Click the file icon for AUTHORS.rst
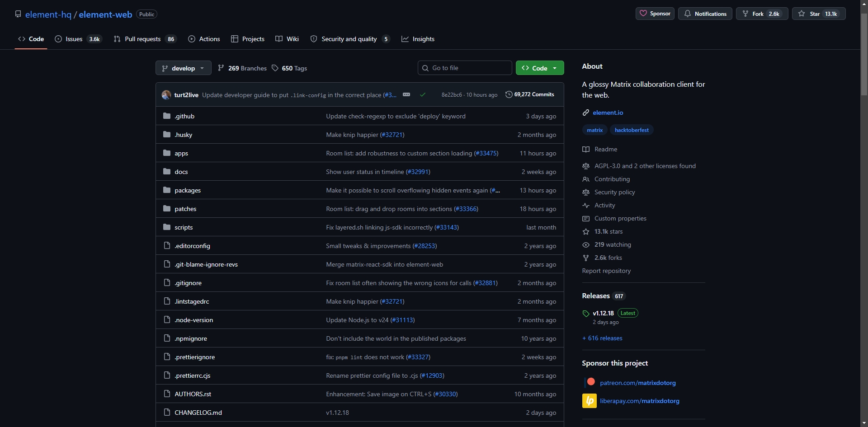 point(167,394)
